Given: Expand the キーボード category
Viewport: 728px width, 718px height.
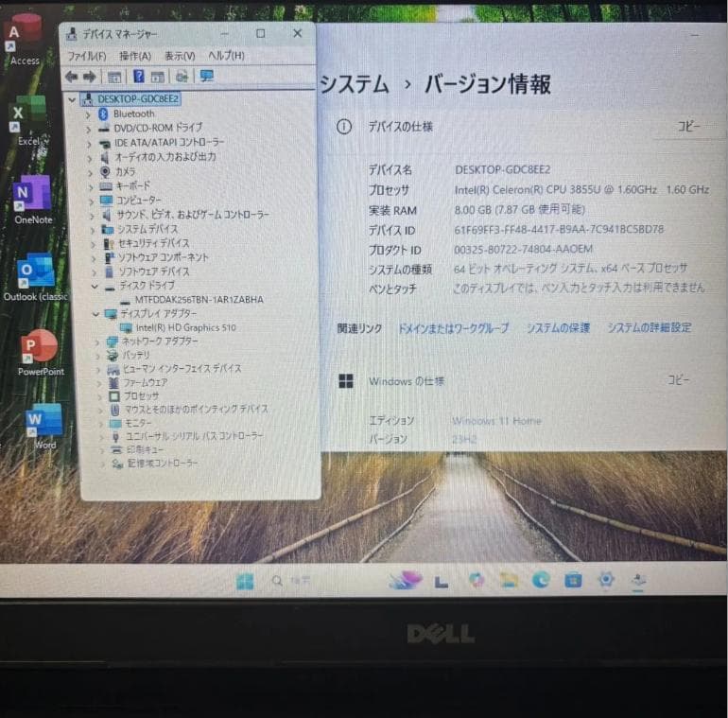Looking at the screenshot, I should coord(91,187).
